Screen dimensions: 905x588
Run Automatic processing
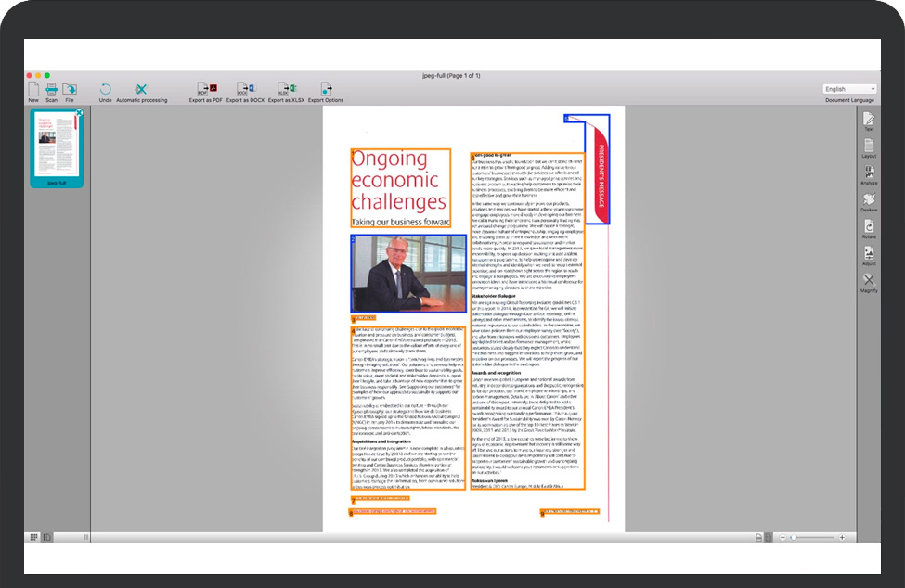141,89
